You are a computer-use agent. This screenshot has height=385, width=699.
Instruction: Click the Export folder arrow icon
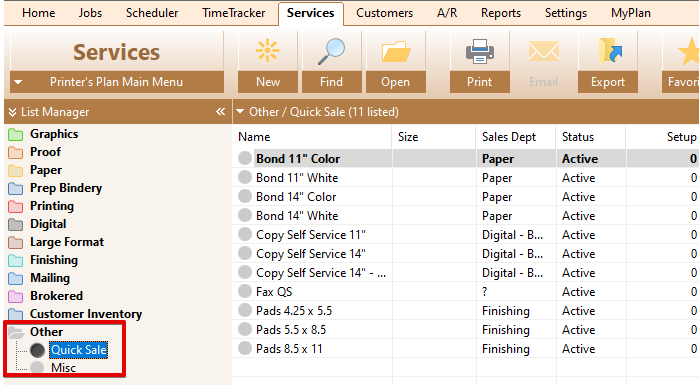click(609, 51)
